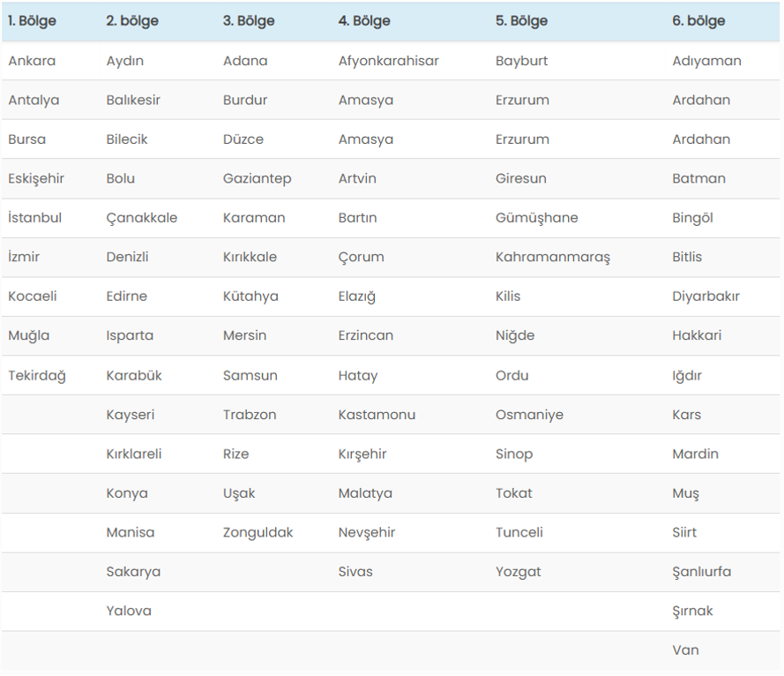Select the Yozgat cell
The height and width of the screenshot is (676, 784).
point(518,572)
